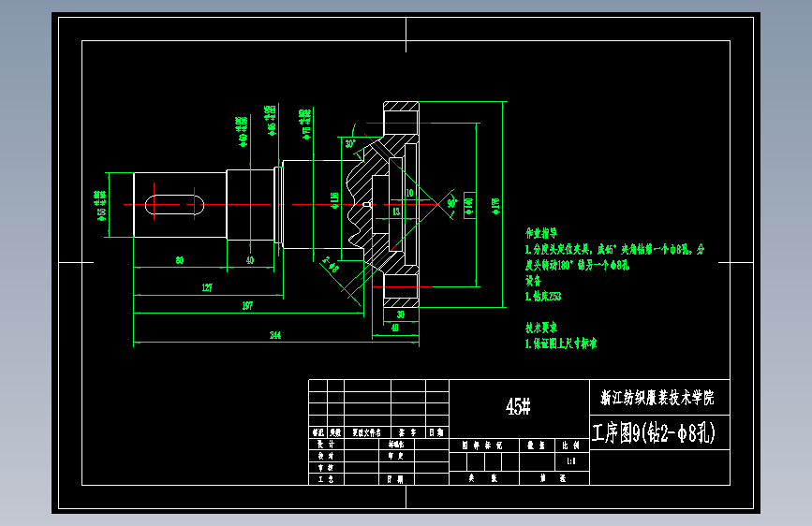Click the φ60 diameter tolerance label
This screenshot has height=526, width=812.
tap(243, 131)
